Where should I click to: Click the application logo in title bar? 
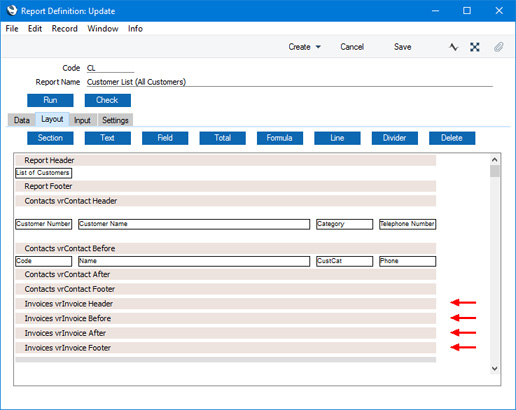tap(12, 10)
